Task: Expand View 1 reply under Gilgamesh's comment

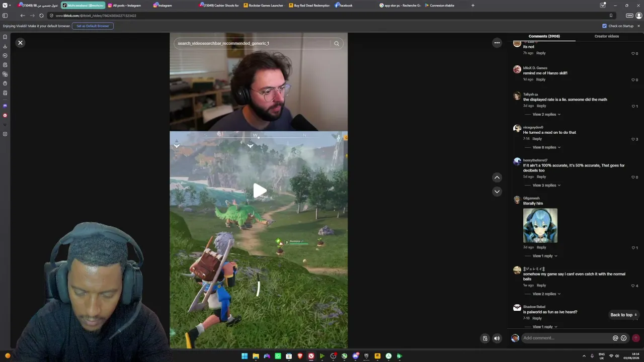Action: tap(545, 256)
